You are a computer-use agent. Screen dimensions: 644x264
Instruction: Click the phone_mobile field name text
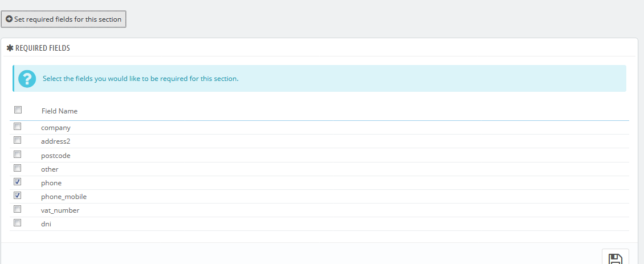64,197
